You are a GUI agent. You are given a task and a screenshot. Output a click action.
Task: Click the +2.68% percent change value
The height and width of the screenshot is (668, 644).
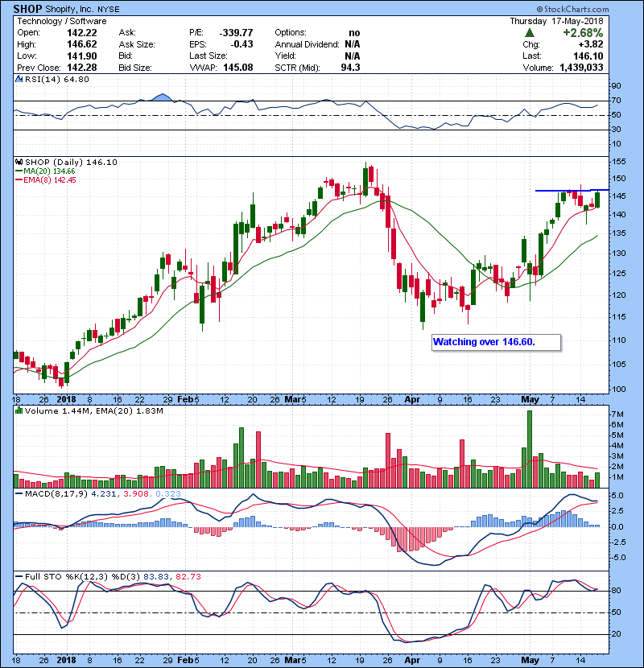[583, 33]
